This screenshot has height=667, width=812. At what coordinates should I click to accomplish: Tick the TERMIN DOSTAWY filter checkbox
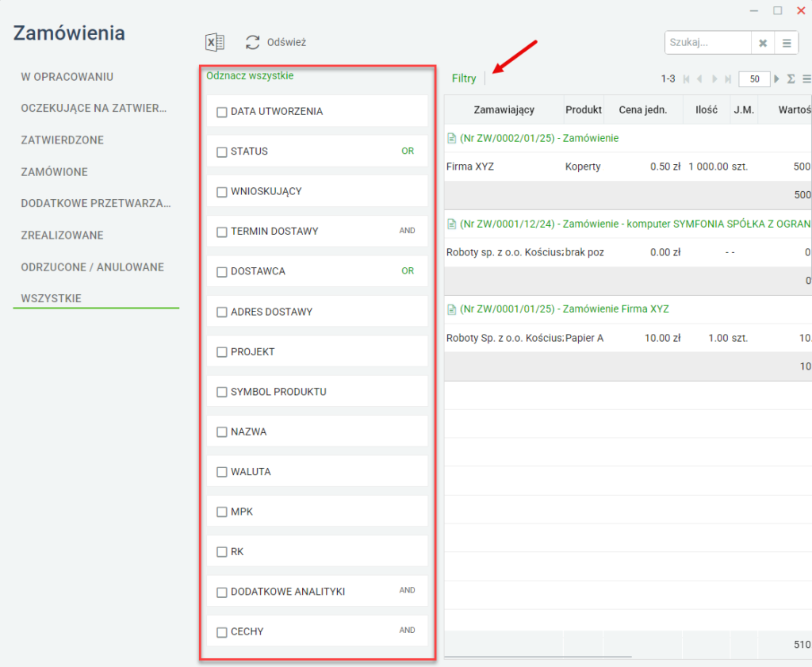click(x=222, y=232)
